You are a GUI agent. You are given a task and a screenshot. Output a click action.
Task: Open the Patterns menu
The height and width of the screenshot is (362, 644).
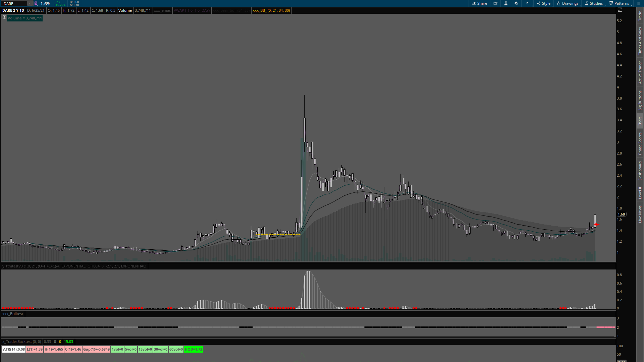pyautogui.click(x=619, y=3)
